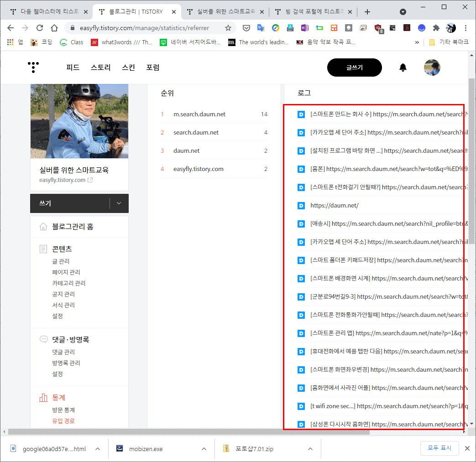
Task: Click the OneNote clipper extension icon
Action: 304,28
